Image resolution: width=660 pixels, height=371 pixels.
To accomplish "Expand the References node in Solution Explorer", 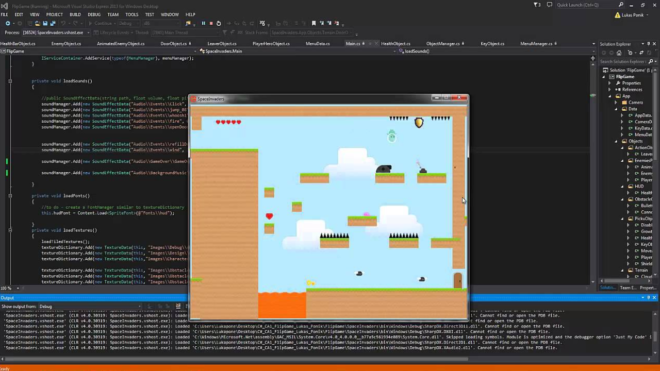I will (x=609, y=90).
